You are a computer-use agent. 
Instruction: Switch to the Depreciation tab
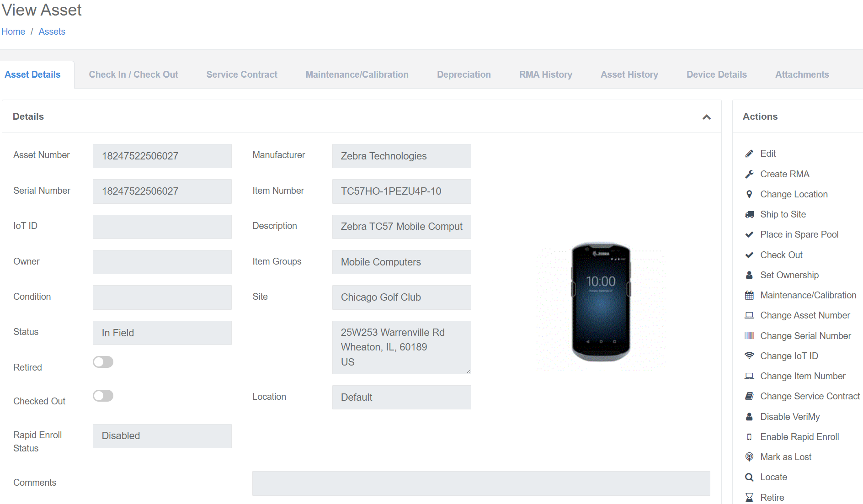464,74
